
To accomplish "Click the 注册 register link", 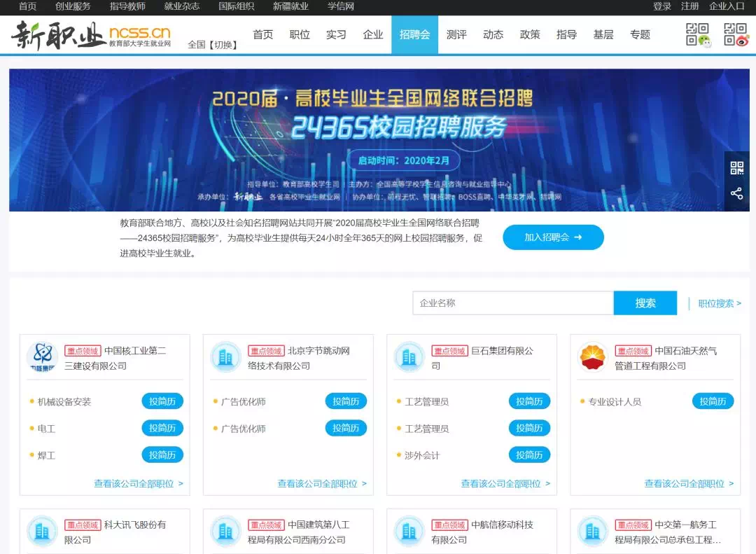I will click(690, 6).
